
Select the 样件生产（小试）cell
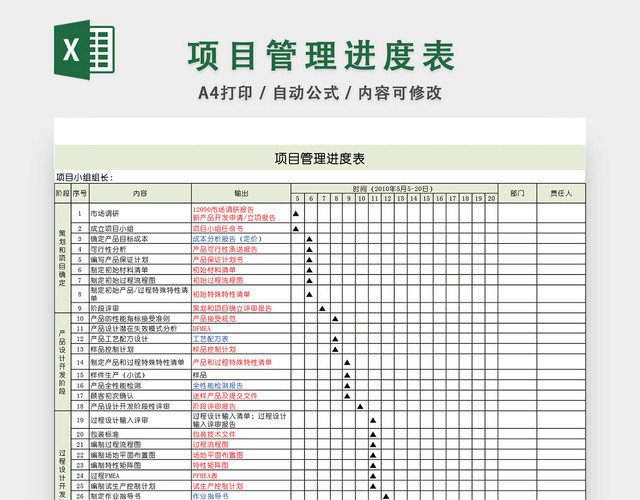(140, 375)
